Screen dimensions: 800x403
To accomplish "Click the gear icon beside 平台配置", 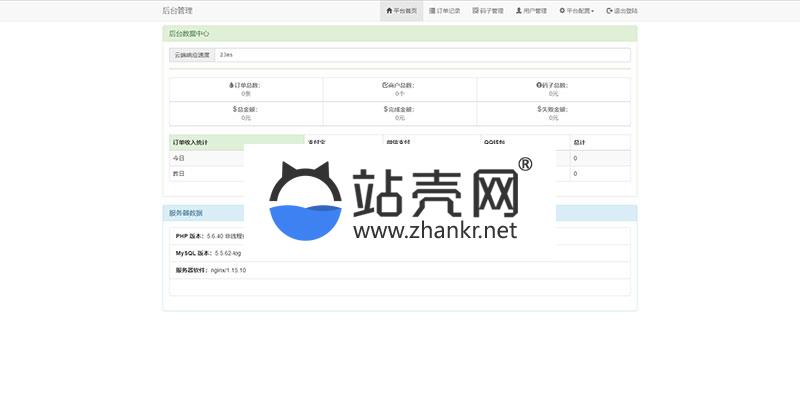I will pos(562,11).
